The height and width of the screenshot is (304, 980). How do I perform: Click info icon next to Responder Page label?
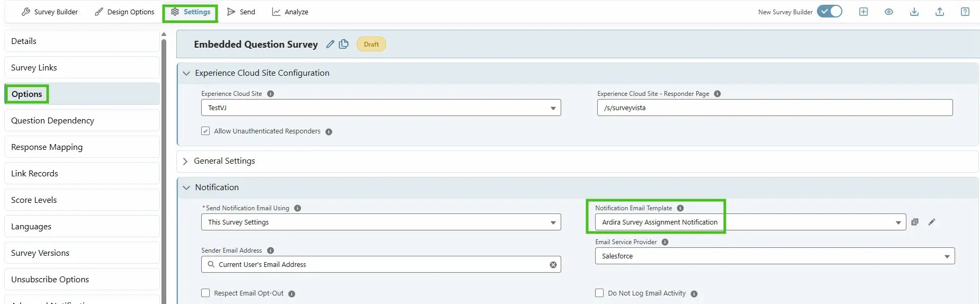click(717, 94)
